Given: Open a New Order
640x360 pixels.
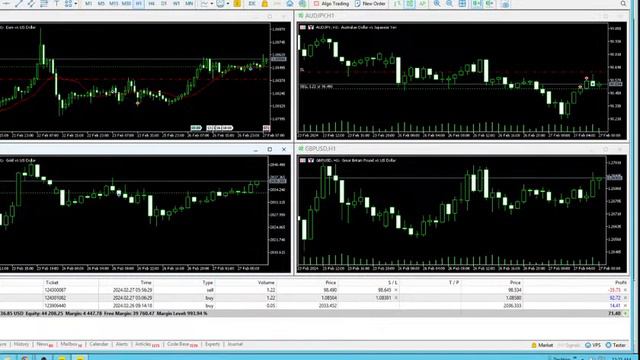Looking at the screenshot, I should tap(370, 4).
